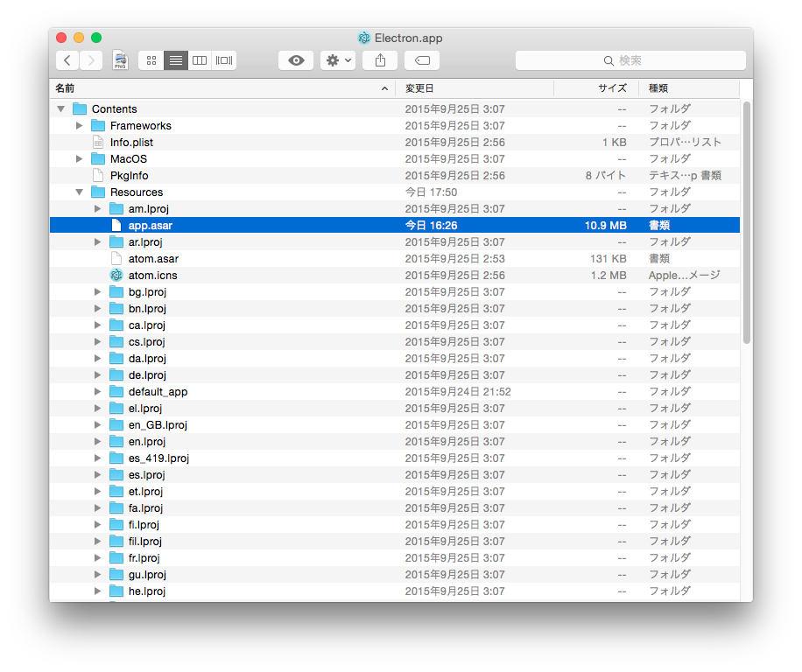Sort by 変更日 column header
802x672 pixels.
click(x=475, y=87)
